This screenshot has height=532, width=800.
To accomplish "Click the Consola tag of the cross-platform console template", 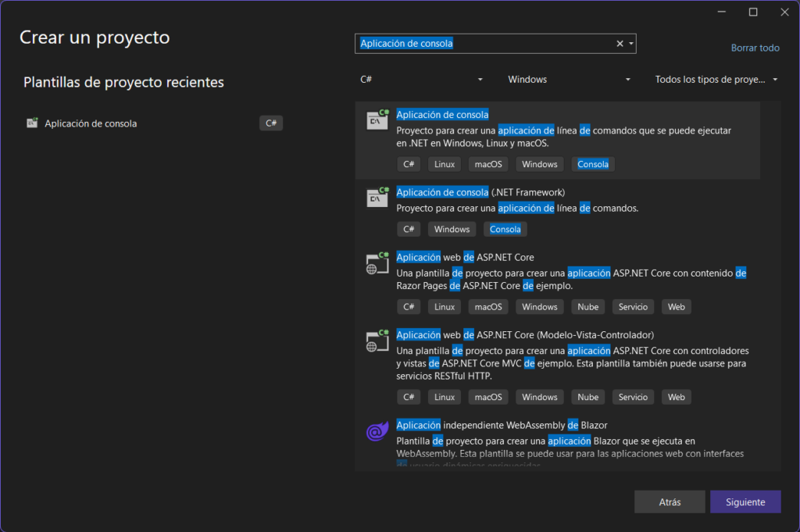I will [593, 164].
